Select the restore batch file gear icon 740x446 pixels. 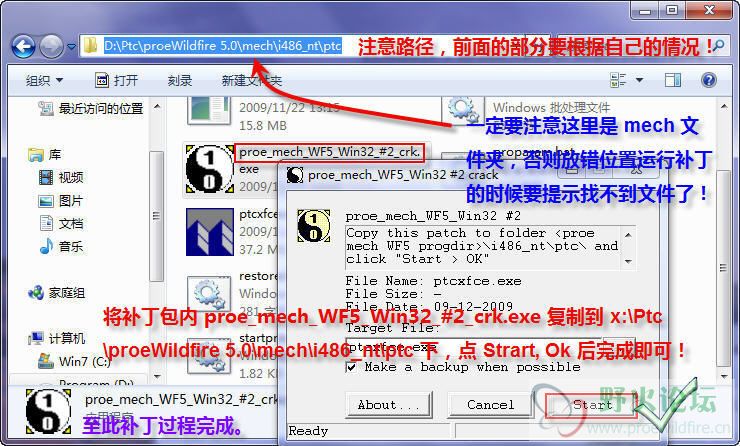209,295
